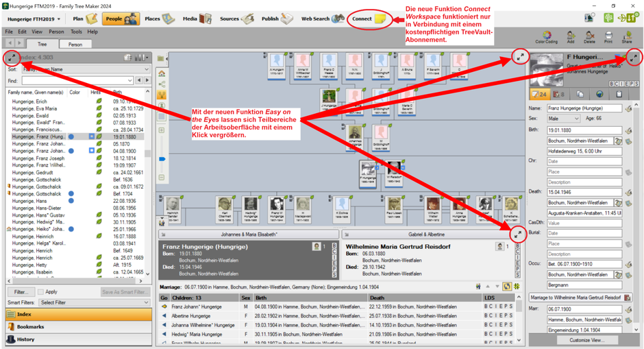Image resolution: width=644 pixels, height=349 pixels.
Task: Click Marriage to Wilhelmine Maria Gertrud Reisdorf
Action: coord(575,298)
